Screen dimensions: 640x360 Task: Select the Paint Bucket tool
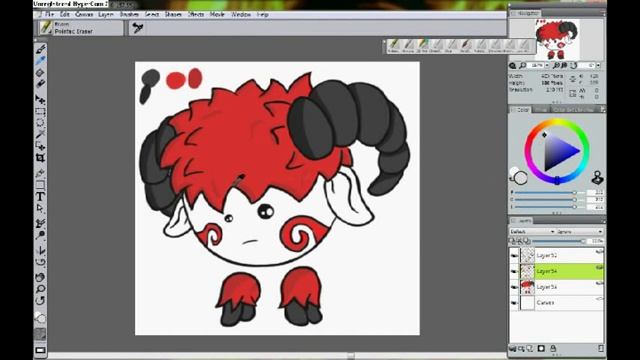coord(40,73)
